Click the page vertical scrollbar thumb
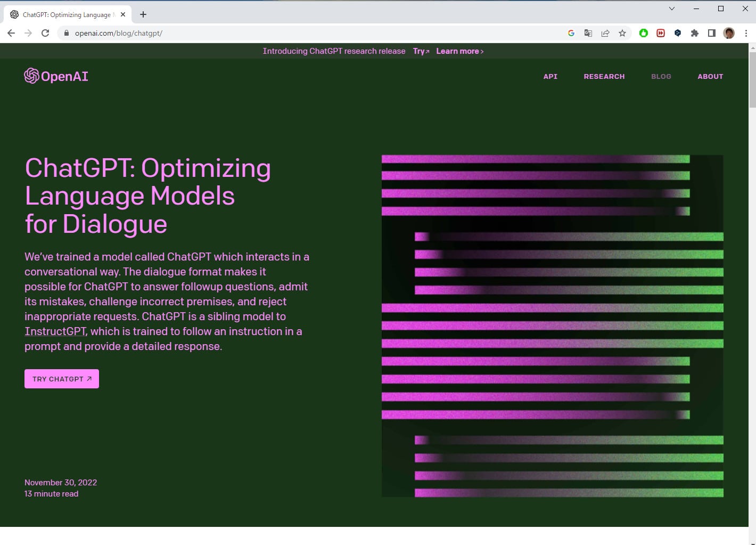 [752, 80]
